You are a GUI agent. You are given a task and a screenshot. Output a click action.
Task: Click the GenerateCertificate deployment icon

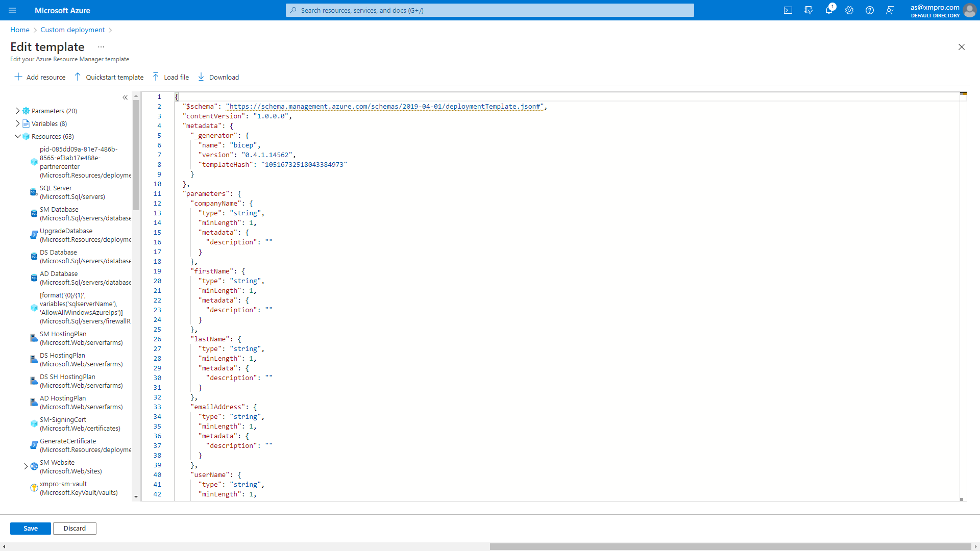tap(34, 445)
